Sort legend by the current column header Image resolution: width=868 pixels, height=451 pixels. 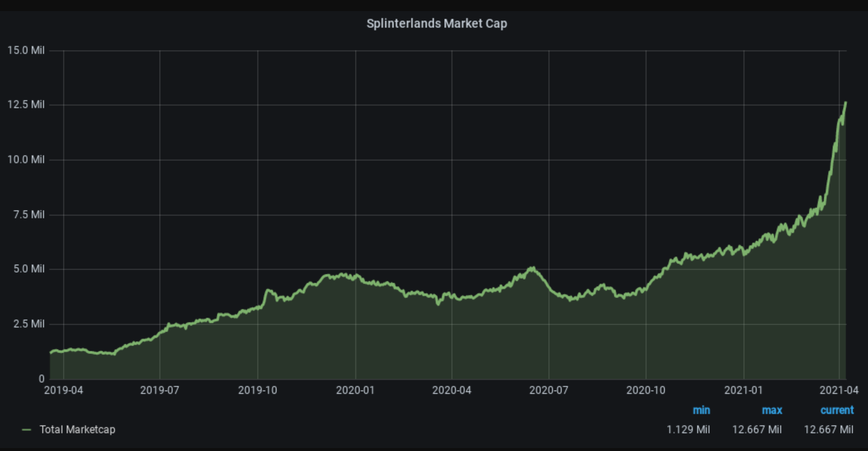point(837,410)
